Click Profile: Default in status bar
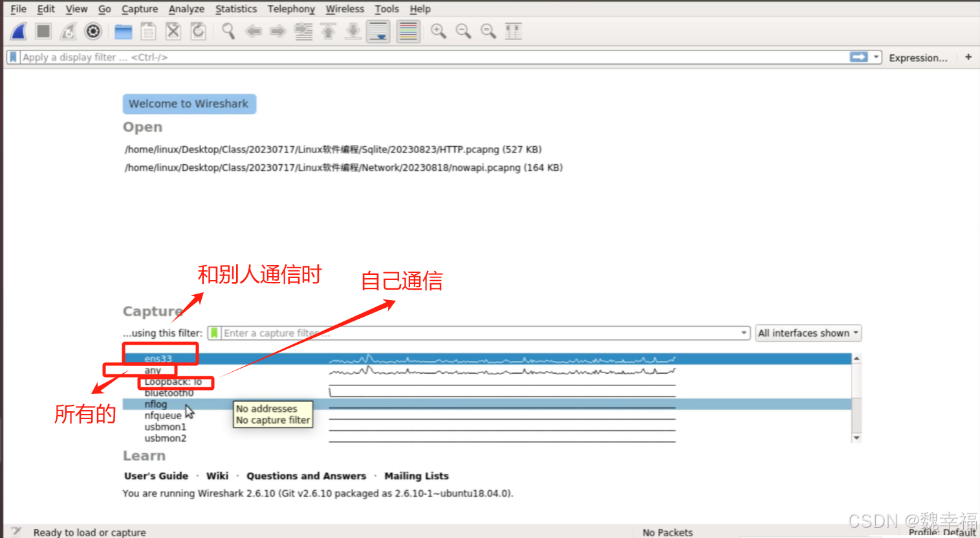Screen dimensions: 980x538 click(x=942, y=532)
